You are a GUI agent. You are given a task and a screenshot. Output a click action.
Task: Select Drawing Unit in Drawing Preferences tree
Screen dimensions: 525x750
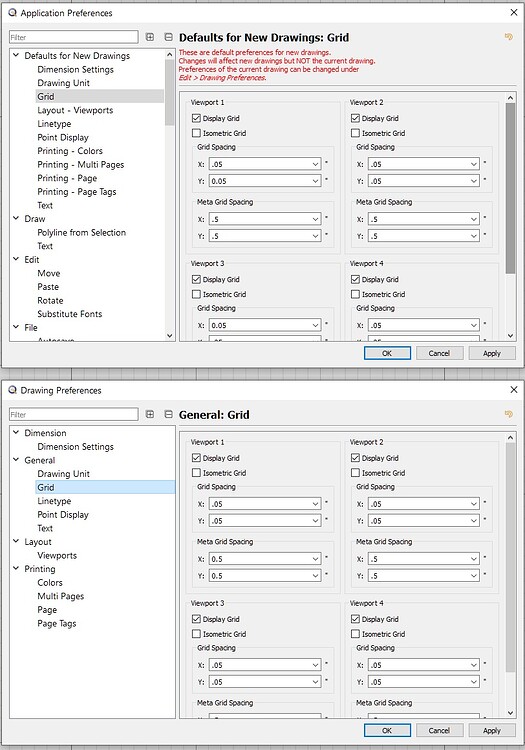click(x=64, y=474)
